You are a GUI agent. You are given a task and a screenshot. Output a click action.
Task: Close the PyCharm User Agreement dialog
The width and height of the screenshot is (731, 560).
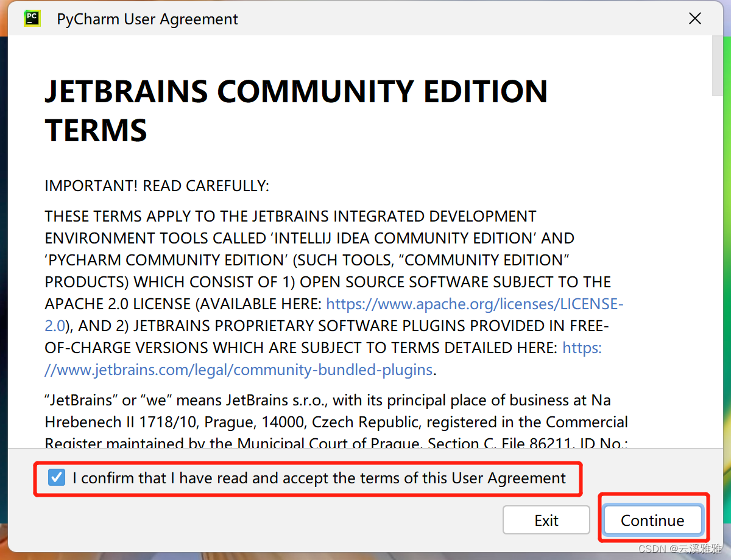point(695,19)
